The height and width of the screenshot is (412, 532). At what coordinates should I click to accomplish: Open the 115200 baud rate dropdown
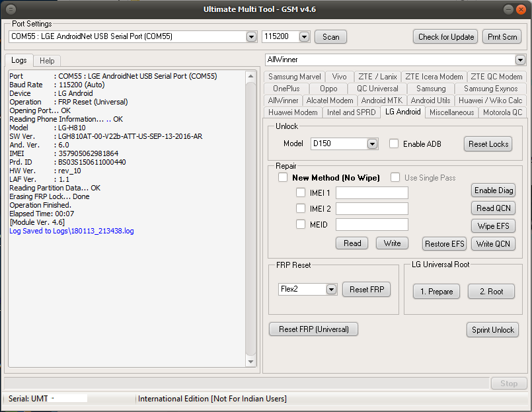click(305, 36)
